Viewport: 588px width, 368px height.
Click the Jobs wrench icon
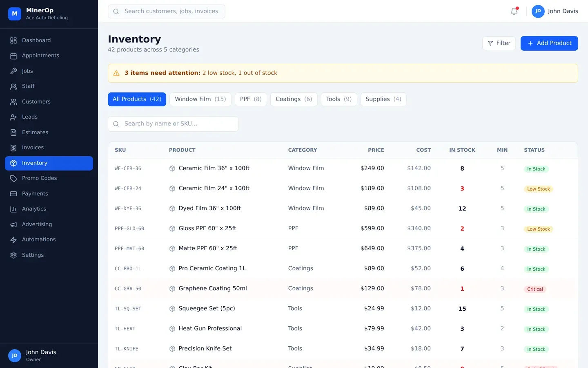[x=13, y=71]
